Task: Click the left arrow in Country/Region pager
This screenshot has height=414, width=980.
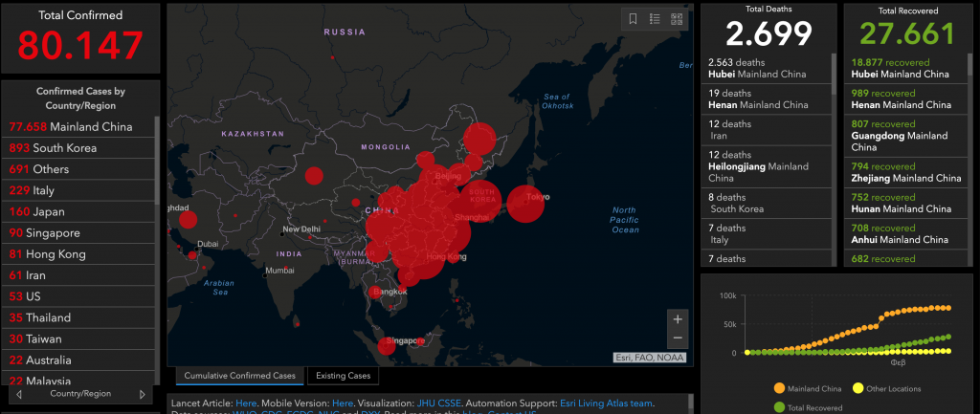Action: click(x=18, y=394)
